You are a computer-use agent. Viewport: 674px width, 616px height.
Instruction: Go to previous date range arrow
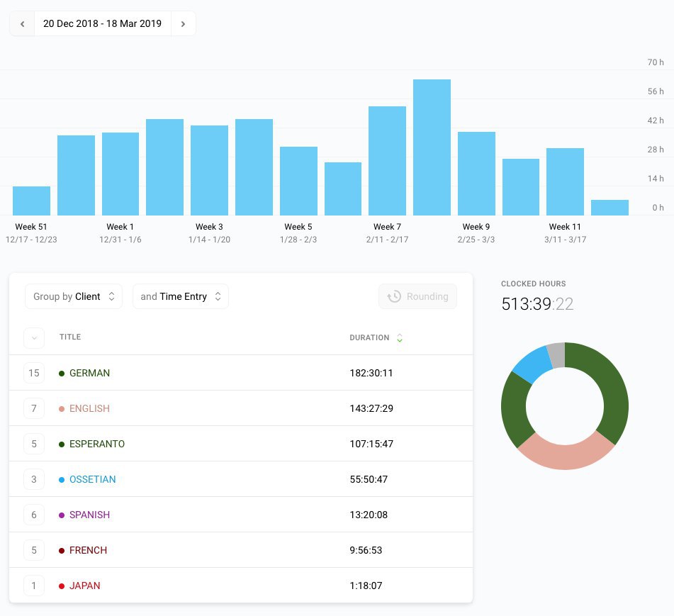(23, 23)
